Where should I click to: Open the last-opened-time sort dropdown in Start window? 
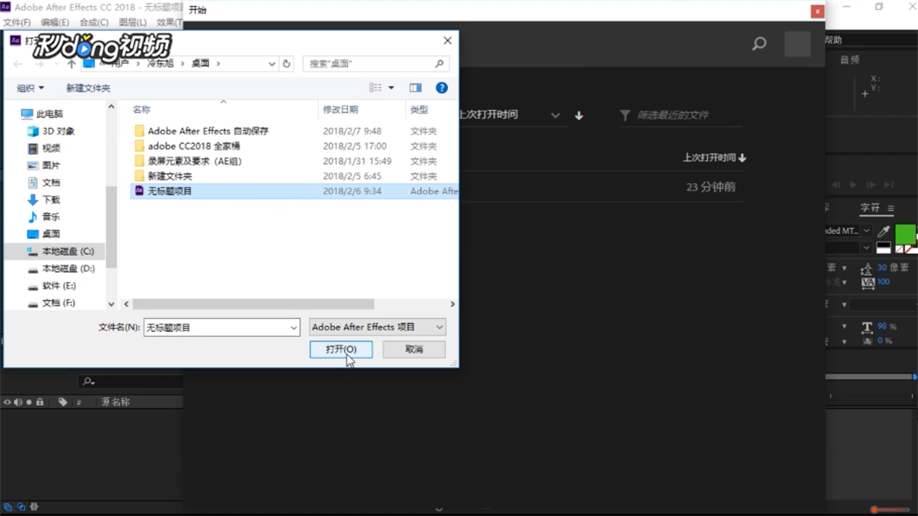click(555, 115)
